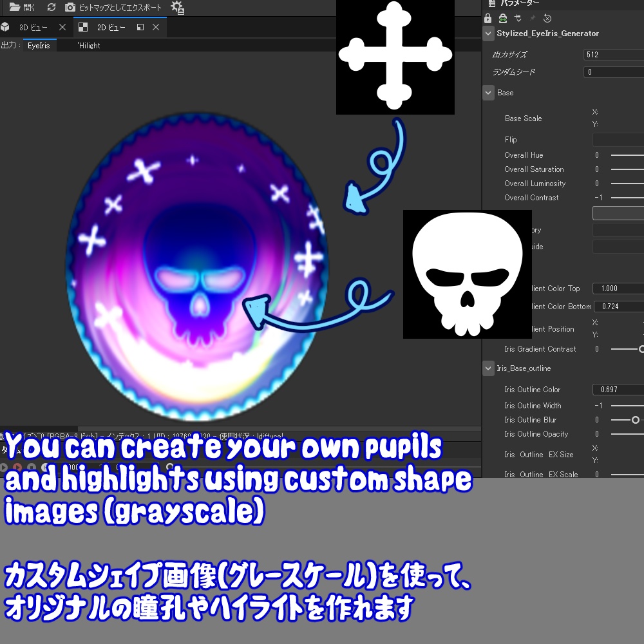This screenshot has width=644, height=644.
Task: Toggle the green sync icon in the parameter header
Action: [503, 18]
